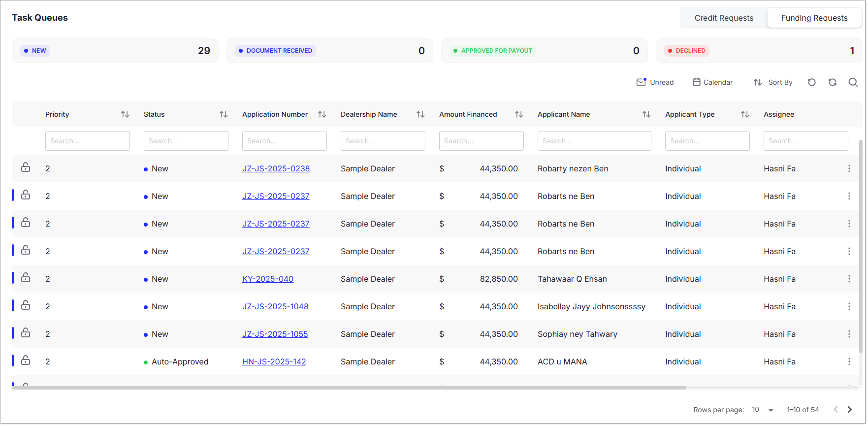Image resolution: width=868 pixels, height=426 pixels.
Task: Click the reset undo arrow icon
Action: click(811, 82)
